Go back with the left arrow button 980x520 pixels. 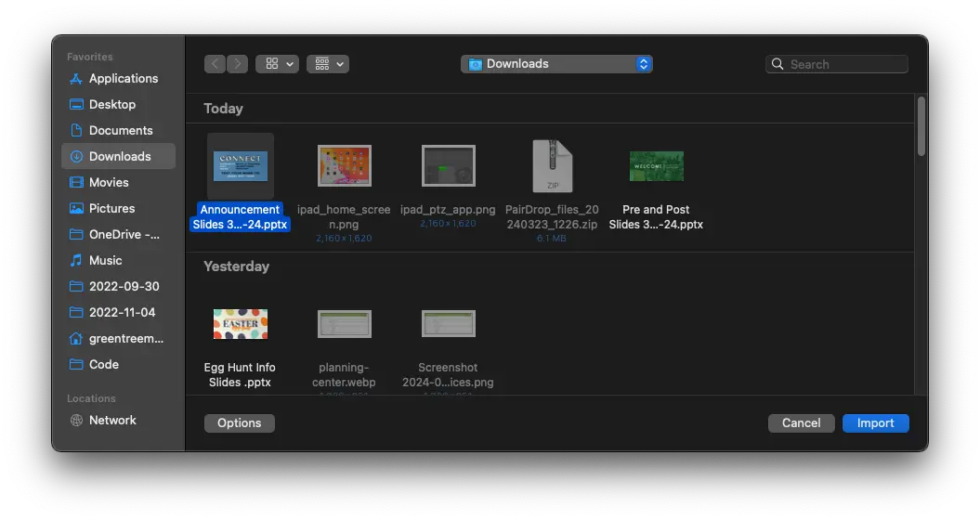click(x=215, y=64)
